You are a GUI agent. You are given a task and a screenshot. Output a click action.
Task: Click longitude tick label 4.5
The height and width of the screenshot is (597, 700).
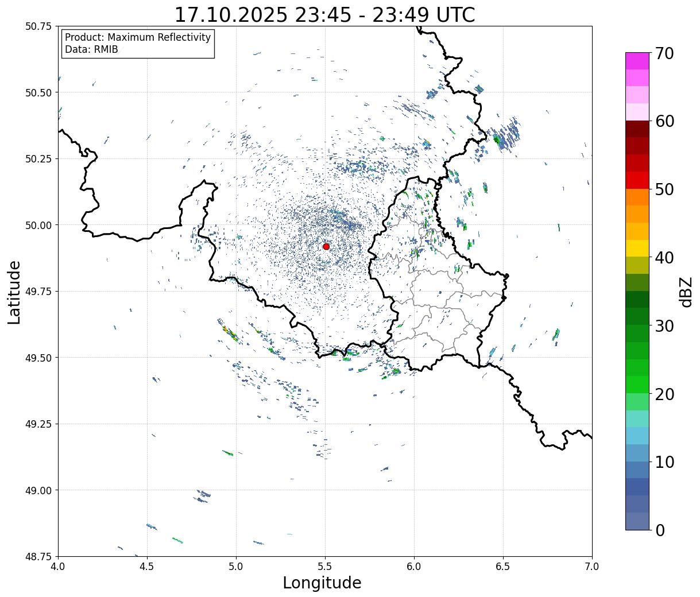(147, 567)
